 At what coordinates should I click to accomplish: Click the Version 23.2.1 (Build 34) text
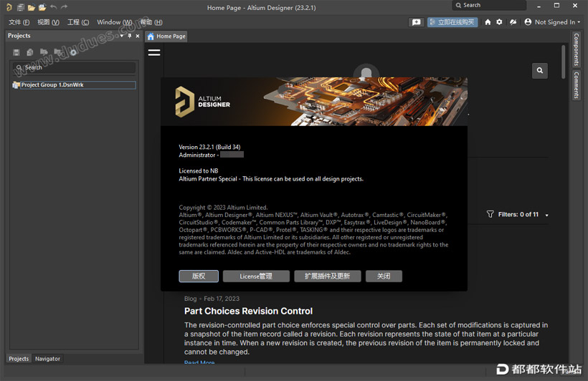(209, 147)
